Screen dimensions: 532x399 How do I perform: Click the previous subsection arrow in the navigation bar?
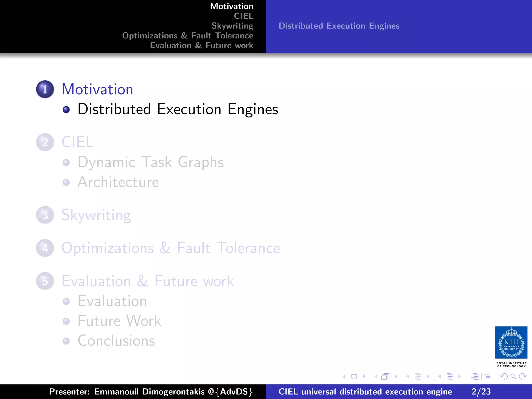[x=408, y=376]
